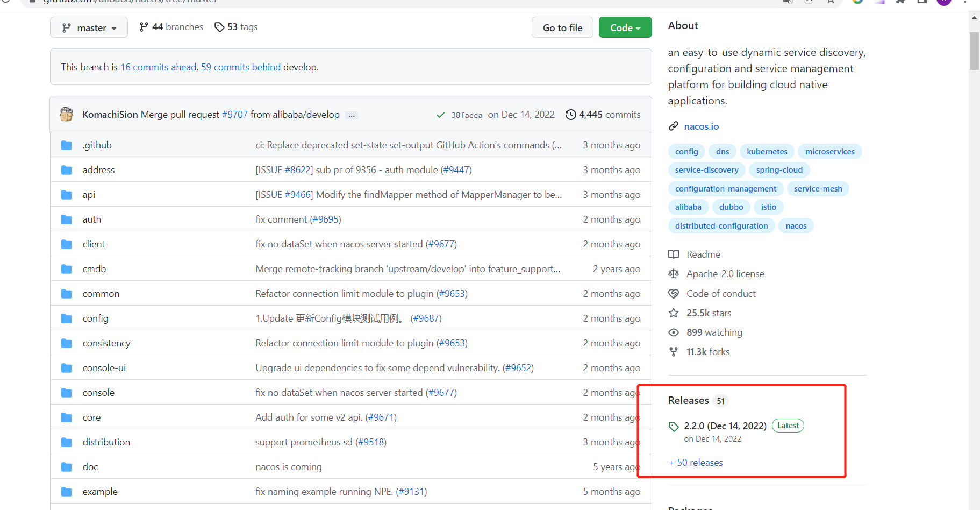Open issue #8622 link in address row
This screenshot has height=510, width=980.
point(298,170)
